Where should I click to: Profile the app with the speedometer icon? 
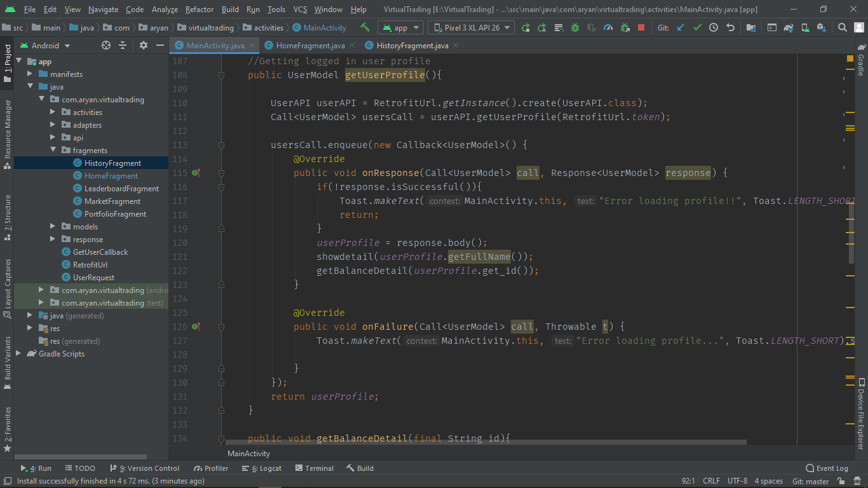pyautogui.click(x=607, y=27)
